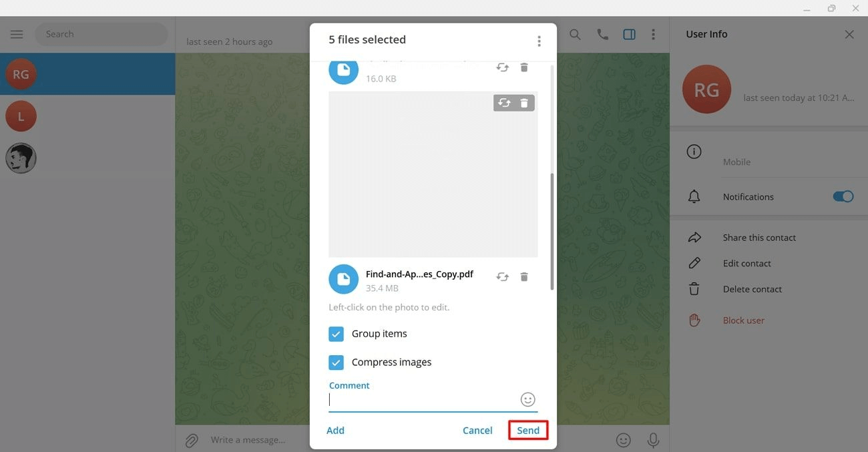Maximize the Telegram window

click(831, 8)
